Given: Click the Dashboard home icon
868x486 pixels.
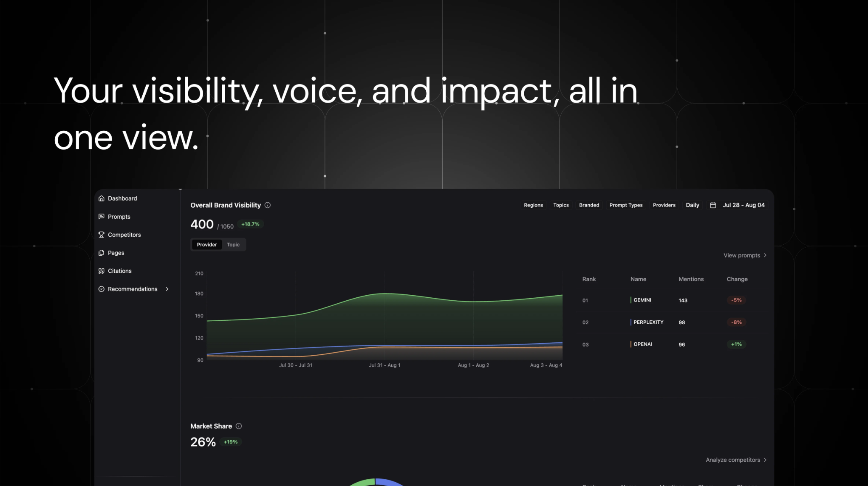Looking at the screenshot, I should point(101,198).
